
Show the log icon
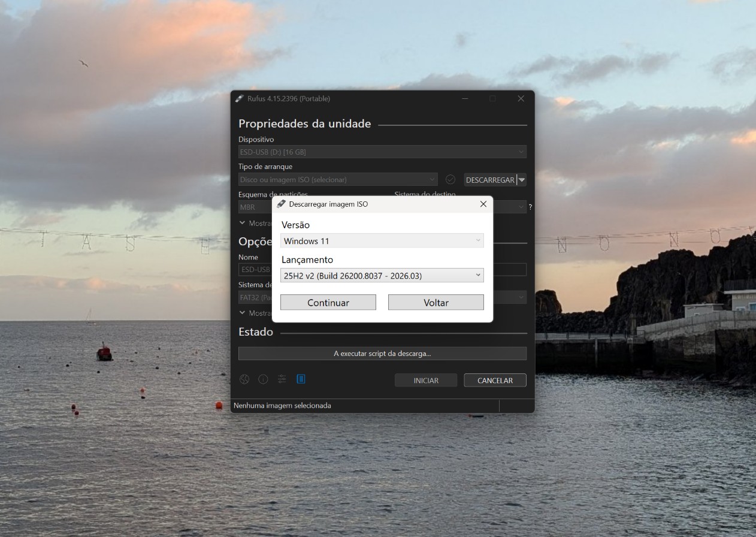pos(301,379)
